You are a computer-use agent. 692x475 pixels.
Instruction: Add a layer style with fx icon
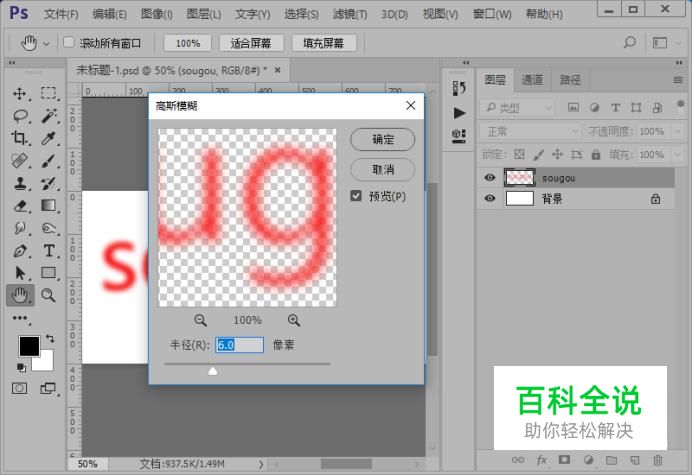pyautogui.click(x=542, y=460)
